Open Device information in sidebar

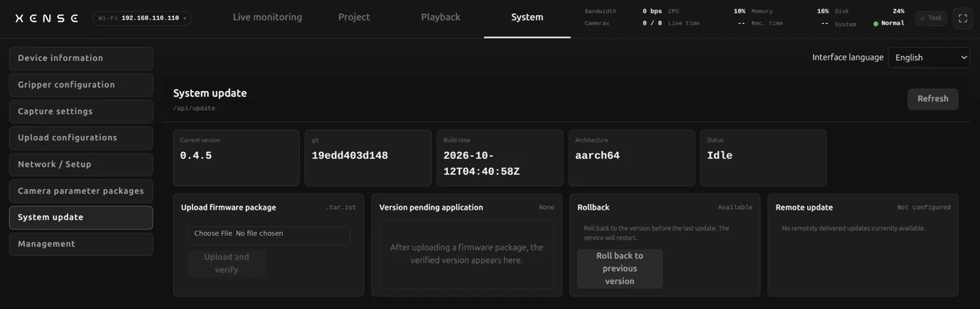pyautogui.click(x=81, y=58)
